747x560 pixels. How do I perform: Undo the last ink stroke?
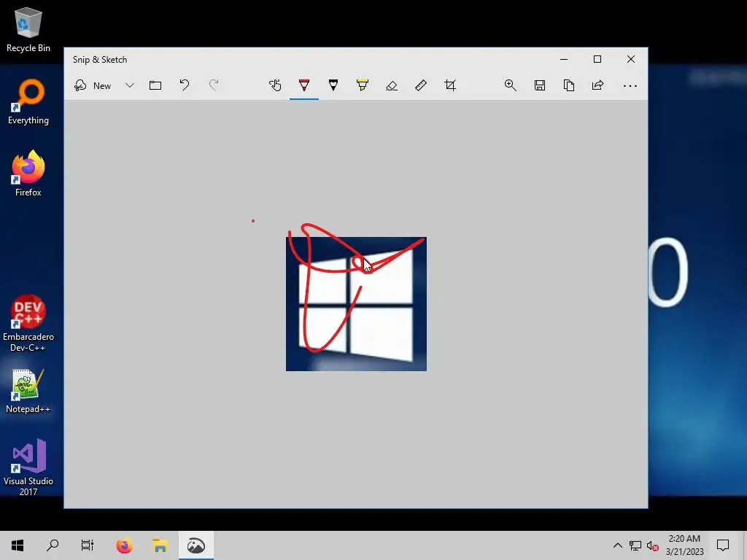(185, 86)
